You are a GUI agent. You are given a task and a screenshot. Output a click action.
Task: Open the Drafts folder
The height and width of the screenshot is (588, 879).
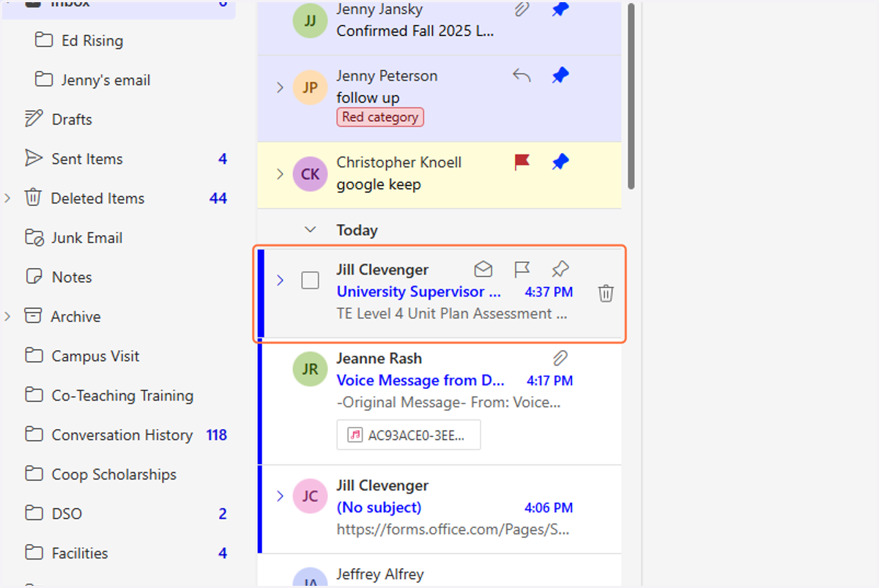(x=72, y=119)
